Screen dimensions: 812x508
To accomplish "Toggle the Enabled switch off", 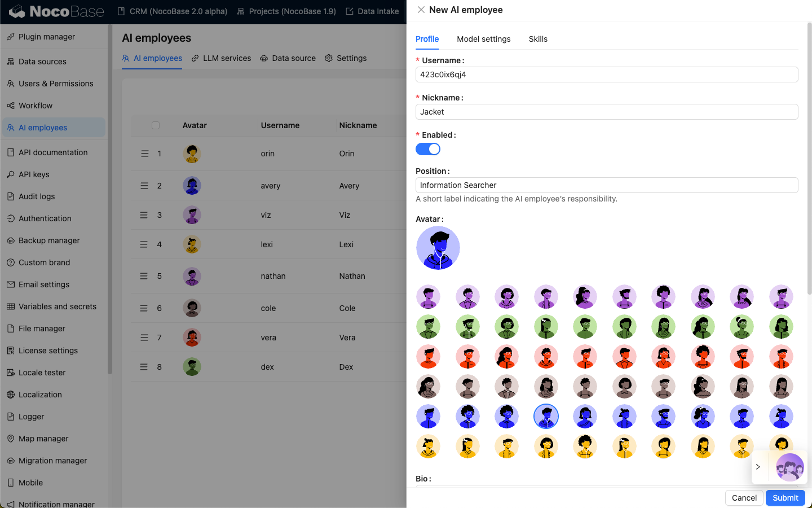I will coord(428,149).
